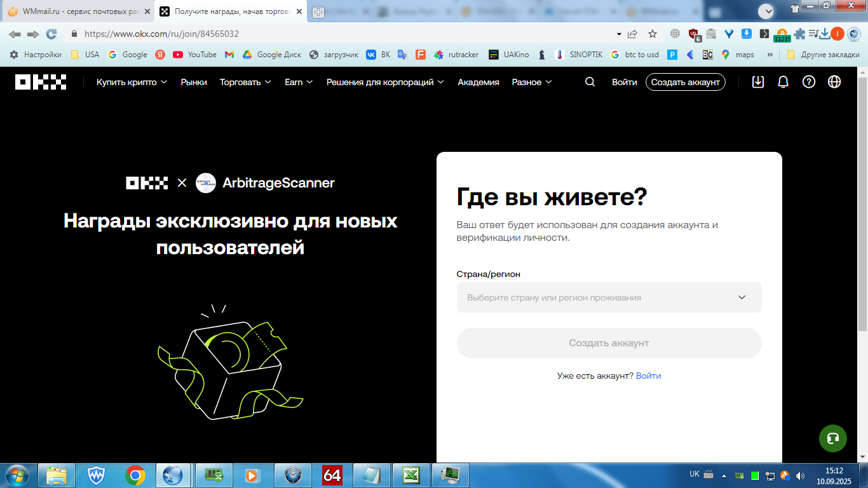Close the WMmail.ru tab
The image size is (868, 488).
[147, 11]
